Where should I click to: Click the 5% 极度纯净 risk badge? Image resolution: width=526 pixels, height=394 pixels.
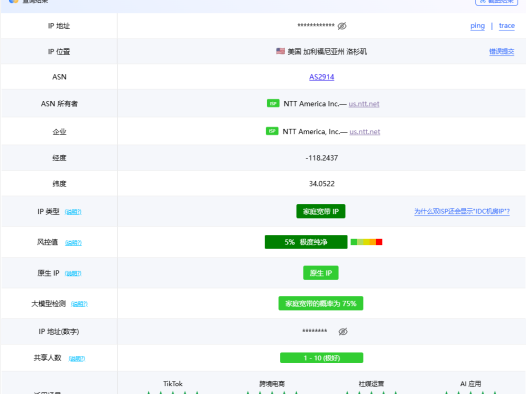[x=306, y=242]
